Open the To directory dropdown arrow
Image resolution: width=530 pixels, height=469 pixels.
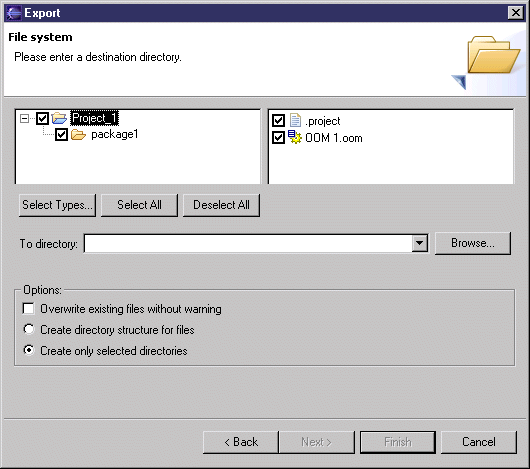(419, 243)
